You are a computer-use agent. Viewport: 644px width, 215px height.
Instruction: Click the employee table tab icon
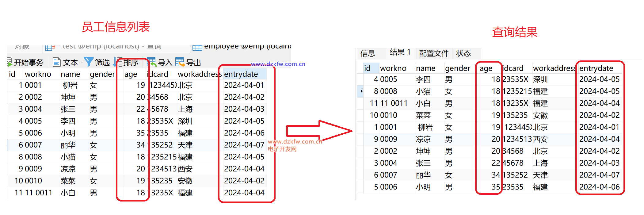(197, 48)
